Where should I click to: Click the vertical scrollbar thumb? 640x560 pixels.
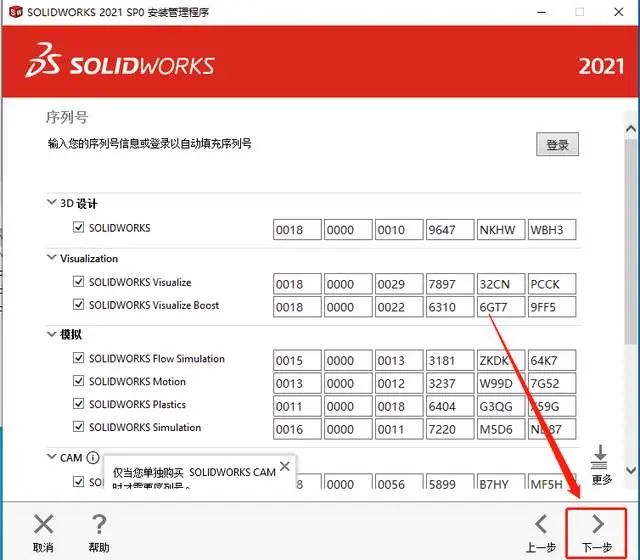(x=631, y=243)
